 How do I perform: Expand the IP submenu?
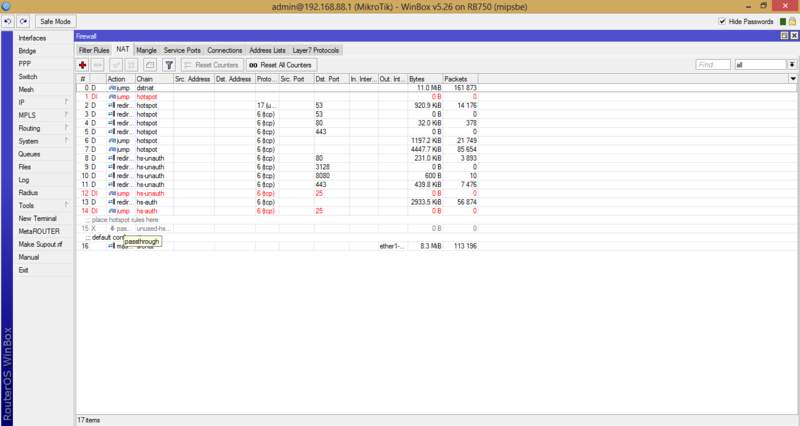pos(43,102)
